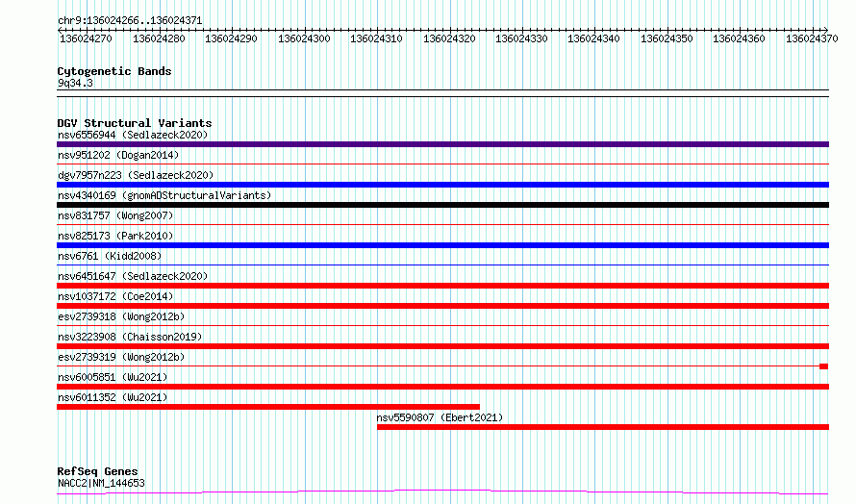
Task: Click the 9q34.3 band label
Action: coord(75,83)
